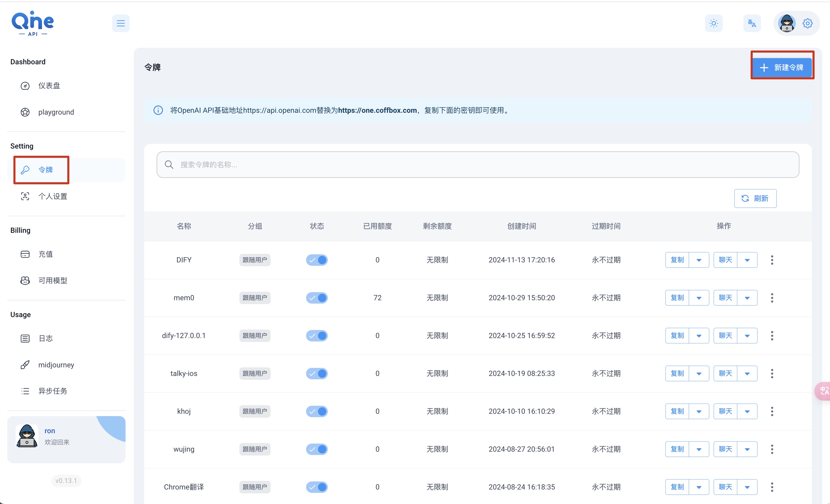Click the settings gear icon beside avatar
The image size is (830, 504).
[807, 23]
